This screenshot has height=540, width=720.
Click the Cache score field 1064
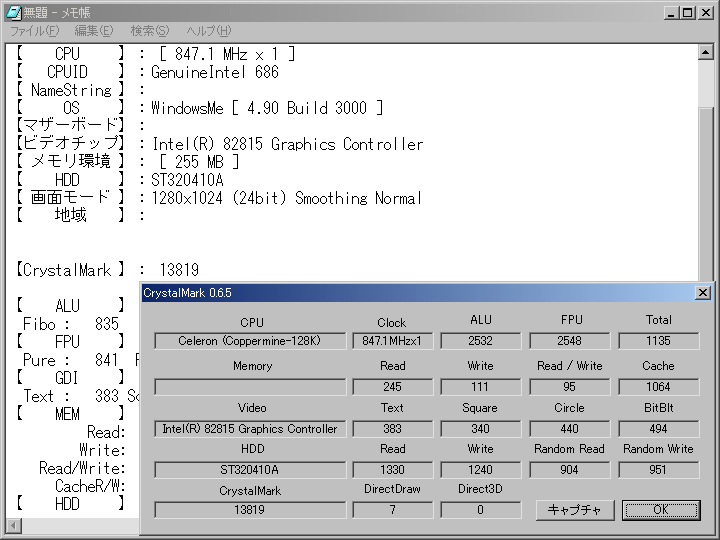click(x=658, y=387)
